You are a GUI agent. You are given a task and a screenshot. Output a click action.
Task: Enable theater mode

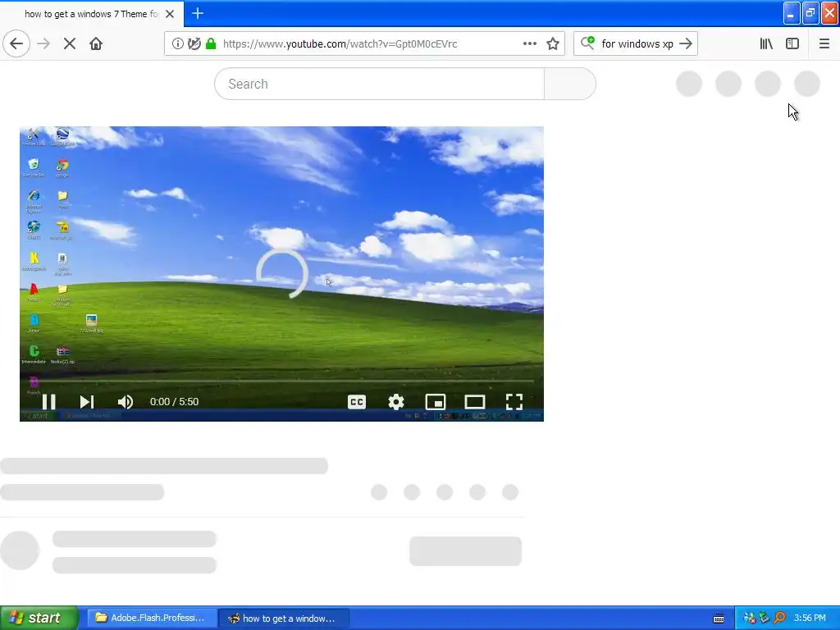pos(475,402)
